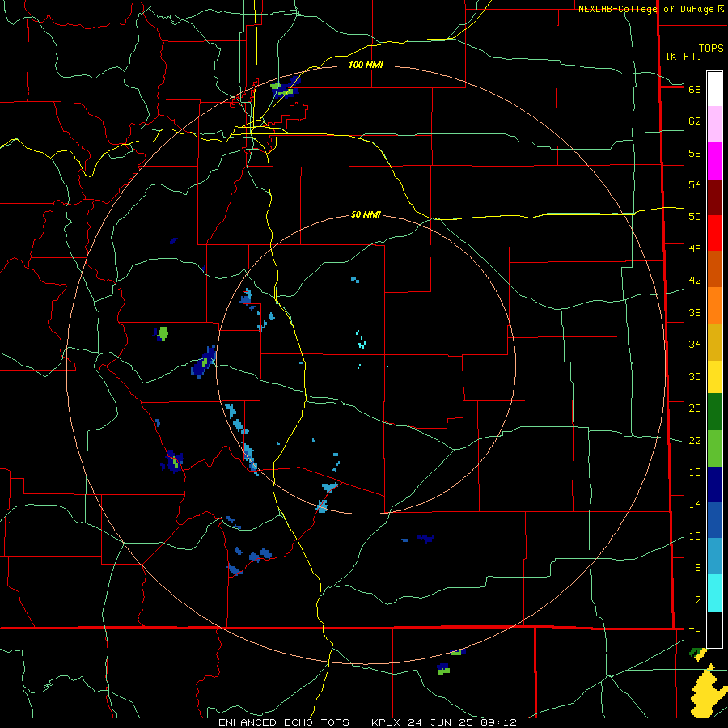Click the '10' legend value
Image resolution: width=728 pixels, height=728 pixels.
695,536
